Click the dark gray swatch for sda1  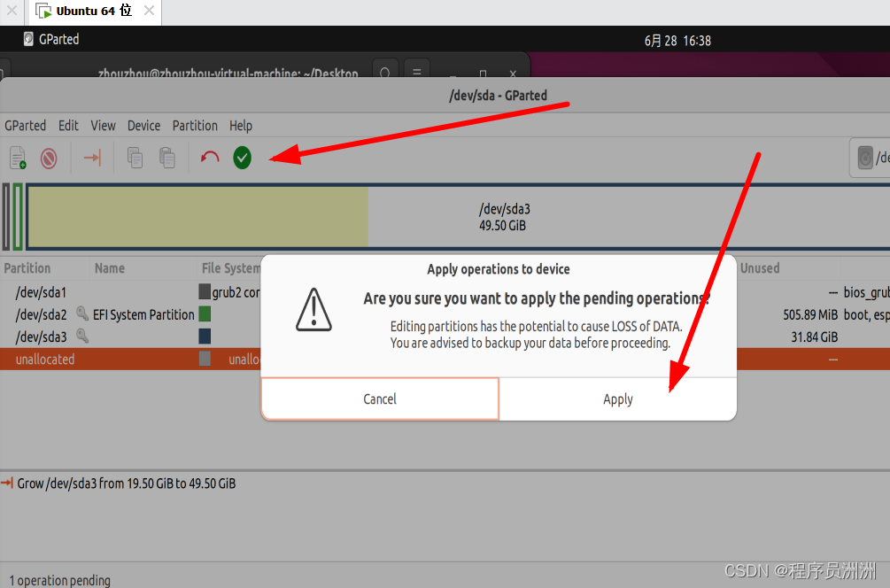(x=205, y=291)
